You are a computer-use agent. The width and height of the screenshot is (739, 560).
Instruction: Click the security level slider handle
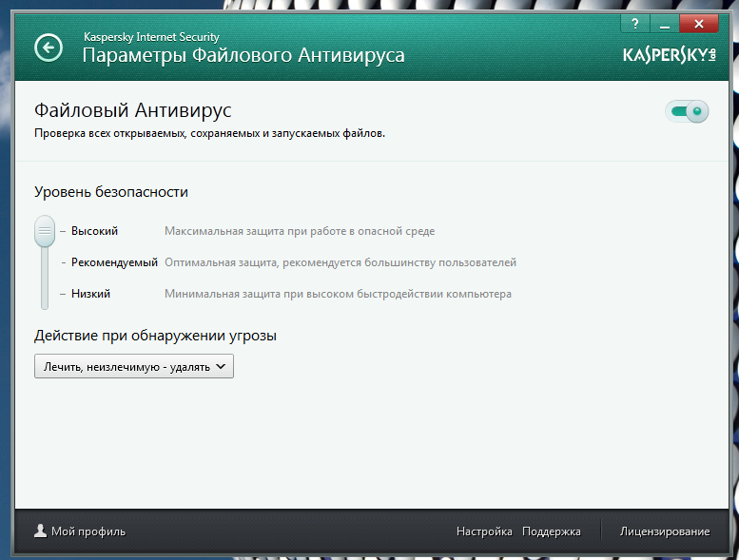coord(45,232)
